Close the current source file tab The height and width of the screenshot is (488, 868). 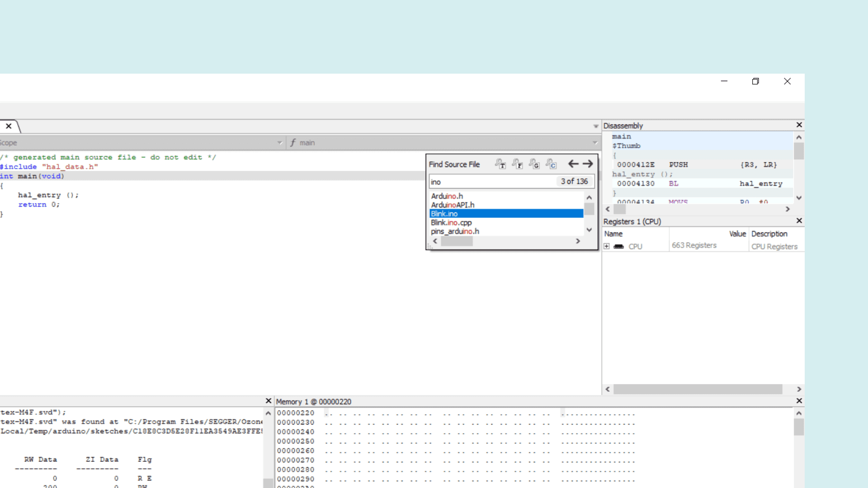click(x=9, y=127)
